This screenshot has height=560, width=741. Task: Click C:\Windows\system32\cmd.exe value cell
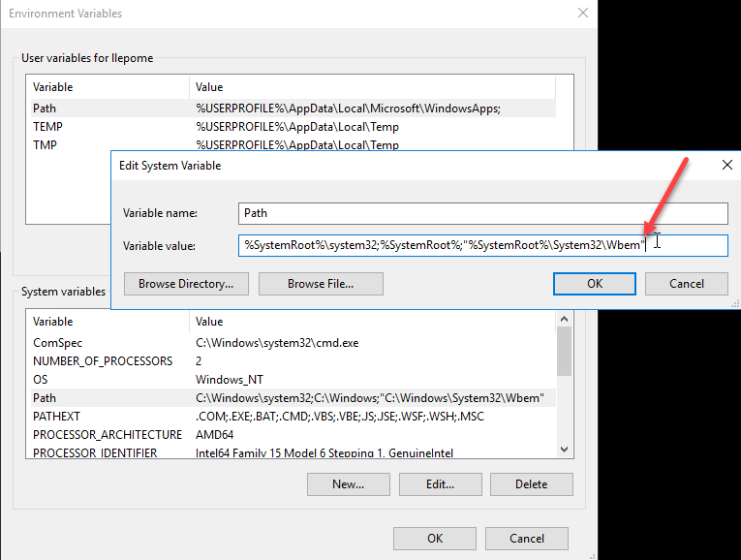pyautogui.click(x=277, y=343)
